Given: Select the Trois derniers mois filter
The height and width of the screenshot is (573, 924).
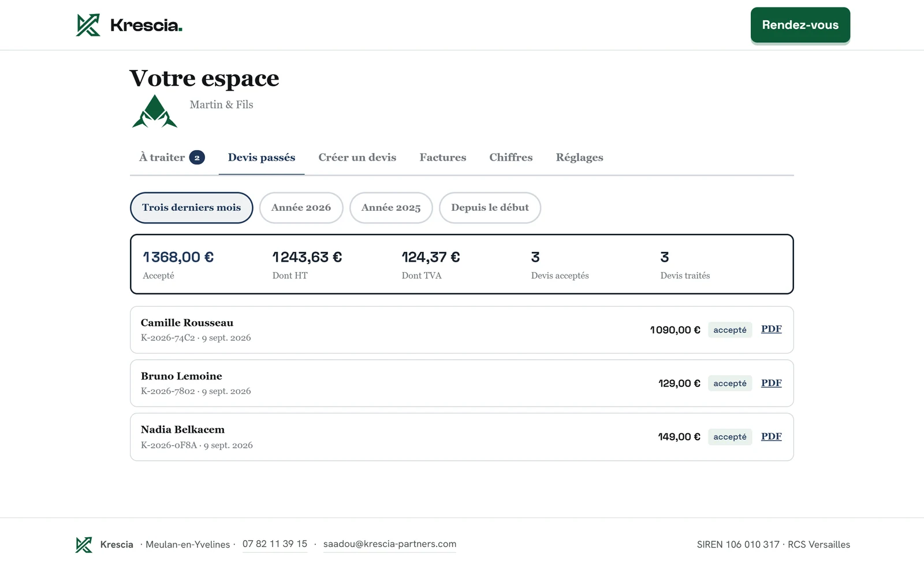Looking at the screenshot, I should click(x=192, y=208).
